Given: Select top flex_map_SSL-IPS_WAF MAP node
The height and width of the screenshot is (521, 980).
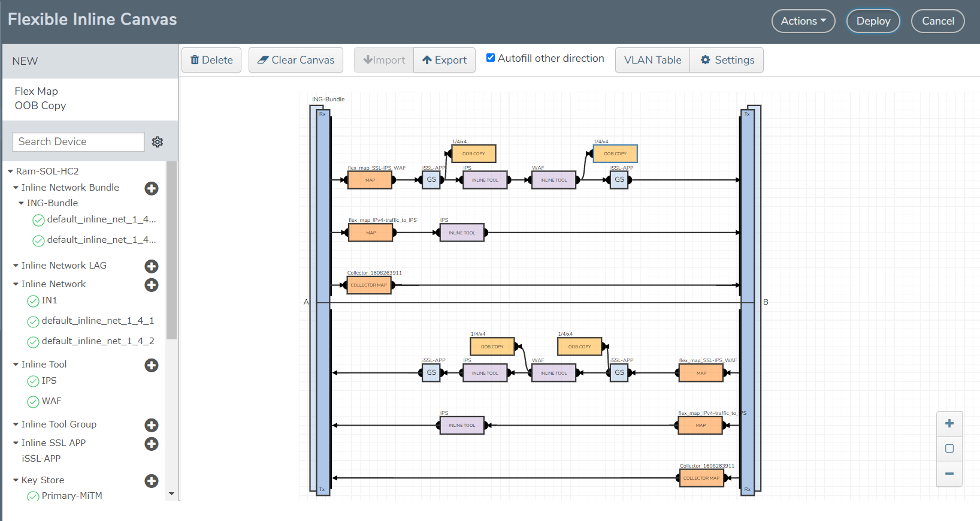Looking at the screenshot, I should (x=370, y=180).
